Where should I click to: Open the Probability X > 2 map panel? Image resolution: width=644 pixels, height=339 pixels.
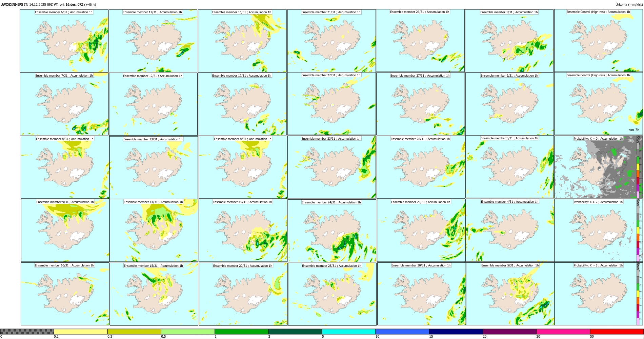pos(598,231)
